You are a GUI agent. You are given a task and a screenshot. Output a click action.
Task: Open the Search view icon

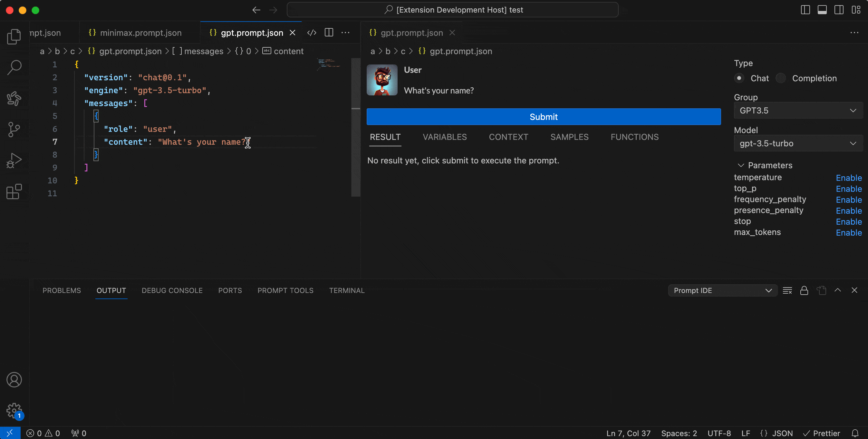(x=14, y=67)
